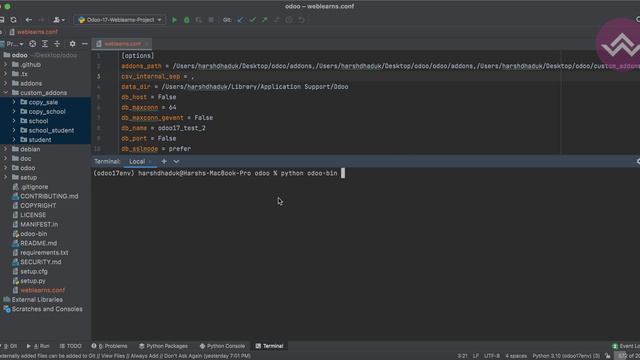Screen dimensions: 640x360
Task: Click Select Opened File target icon
Action: click(x=33, y=44)
